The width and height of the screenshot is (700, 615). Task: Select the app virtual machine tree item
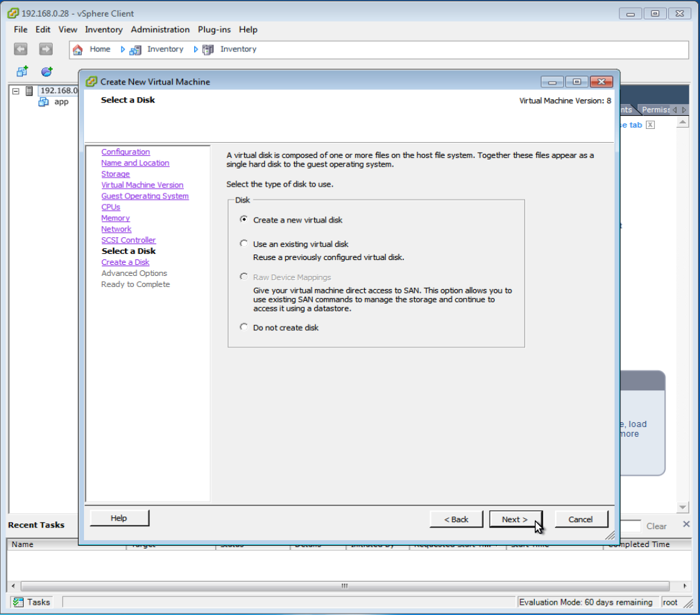61,102
